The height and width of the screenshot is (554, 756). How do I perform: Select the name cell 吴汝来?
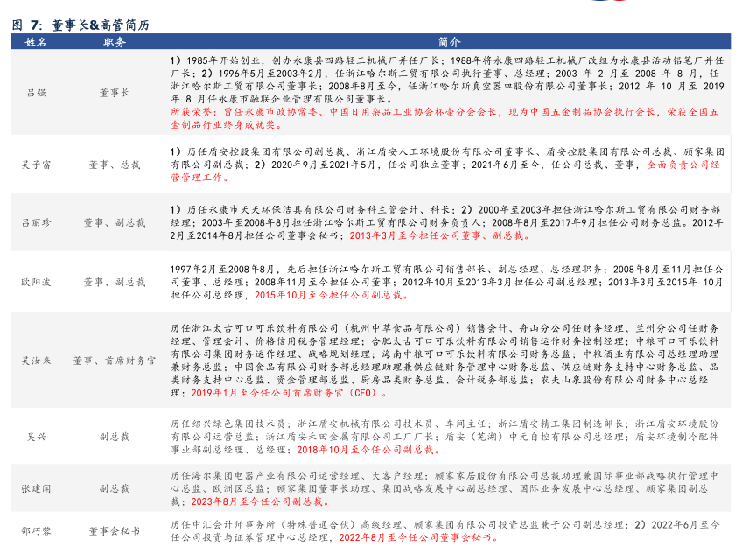[36, 360]
